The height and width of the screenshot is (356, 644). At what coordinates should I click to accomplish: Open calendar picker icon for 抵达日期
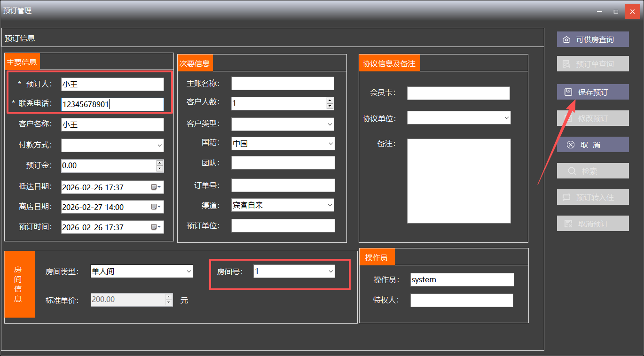156,187
